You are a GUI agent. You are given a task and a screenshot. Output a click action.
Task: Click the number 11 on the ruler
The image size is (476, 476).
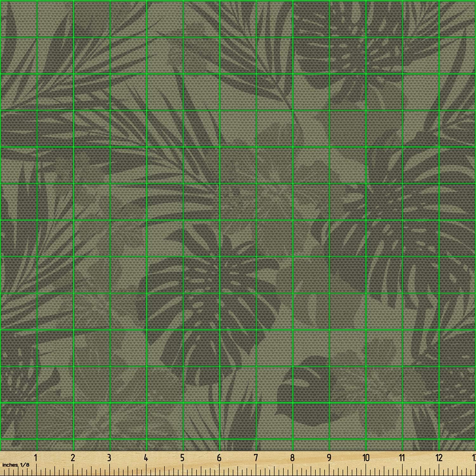pyautogui.click(x=402, y=458)
